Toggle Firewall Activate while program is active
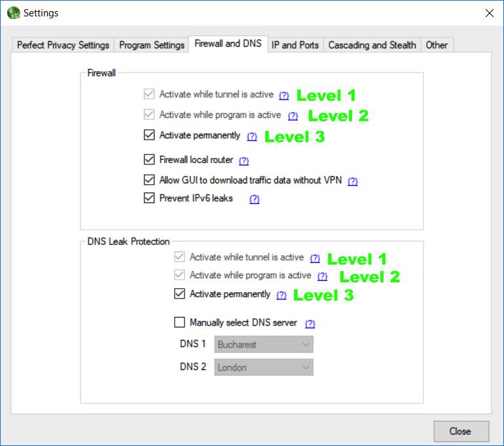This screenshot has width=504, height=446. click(x=149, y=115)
